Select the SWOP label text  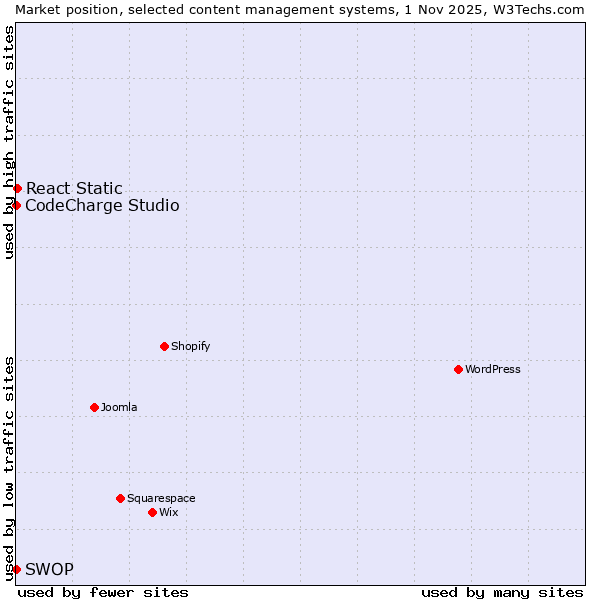tap(49, 569)
